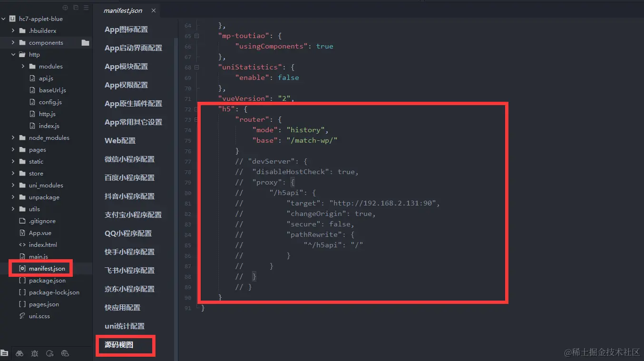This screenshot has height=361, width=644.
Task: Open App常用其它设置 section
Action: pyautogui.click(x=133, y=122)
